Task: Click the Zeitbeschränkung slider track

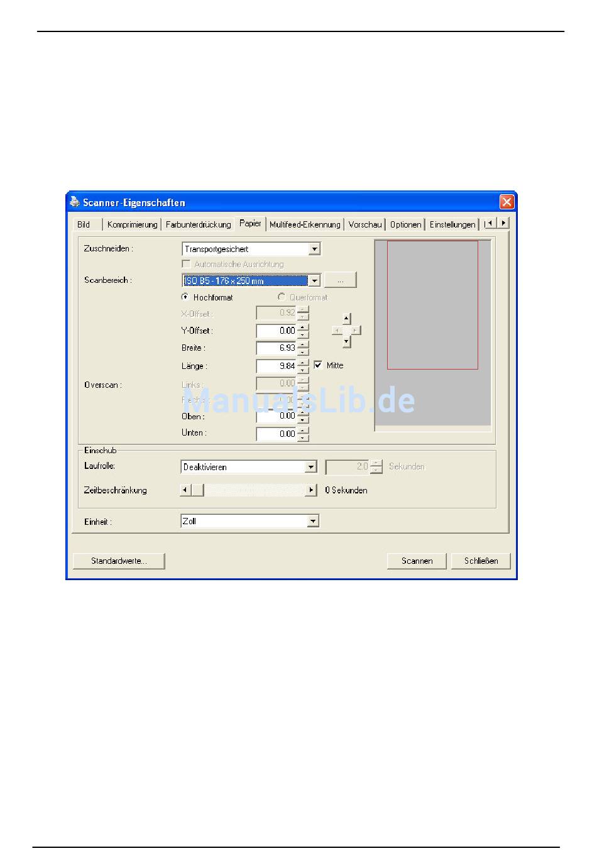Action: (x=255, y=490)
